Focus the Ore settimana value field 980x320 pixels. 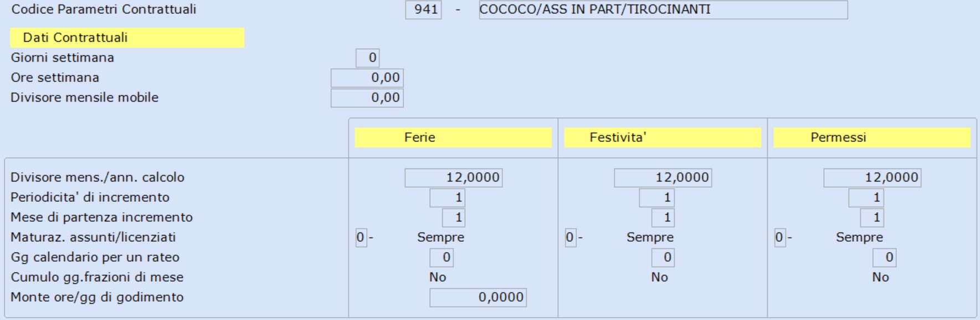tap(367, 78)
